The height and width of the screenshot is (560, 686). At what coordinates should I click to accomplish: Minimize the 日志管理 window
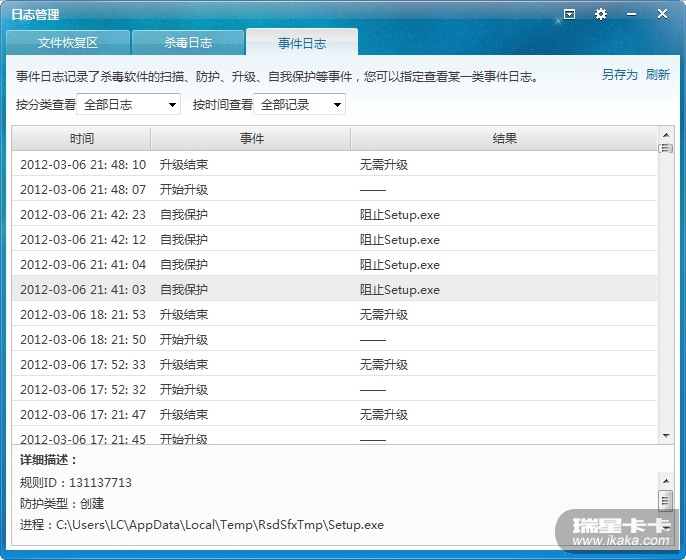coord(631,14)
